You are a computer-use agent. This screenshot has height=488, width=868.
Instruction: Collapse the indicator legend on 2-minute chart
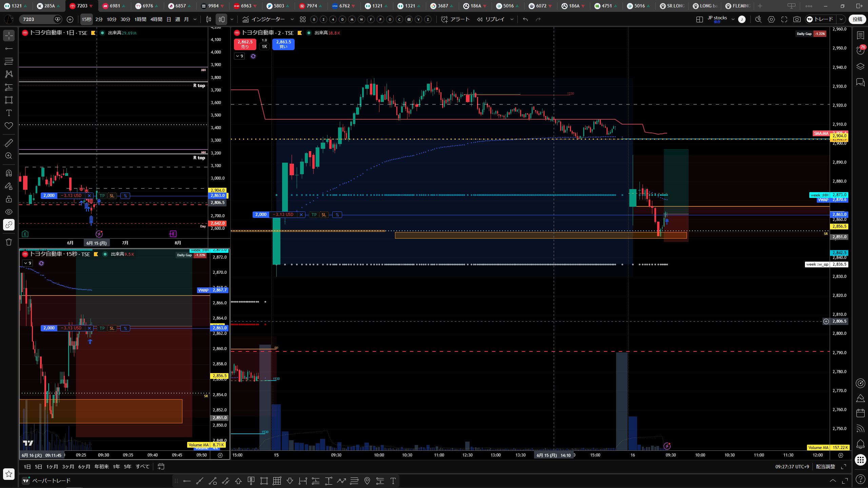pos(239,56)
